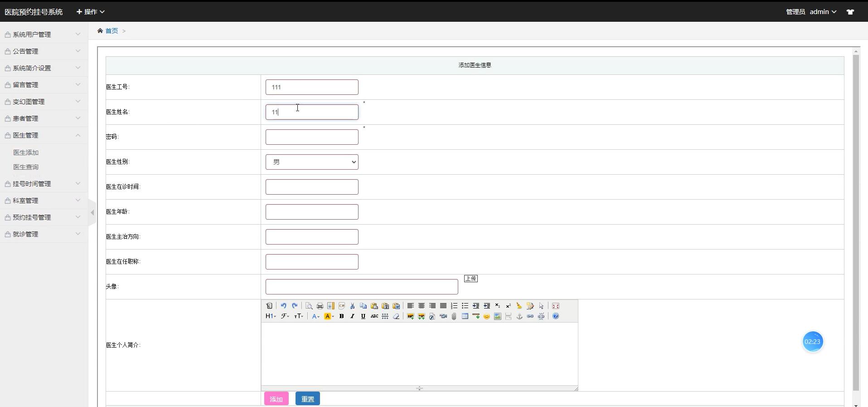Viewport: 868px width, 407px height.
Task: Click into the 密码 password field
Action: tap(312, 137)
